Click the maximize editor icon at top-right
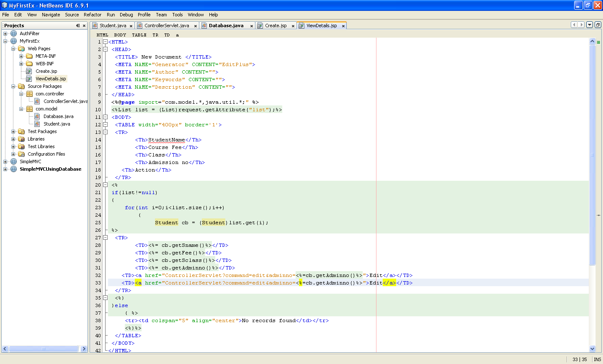This screenshot has width=603, height=364. tap(598, 25)
